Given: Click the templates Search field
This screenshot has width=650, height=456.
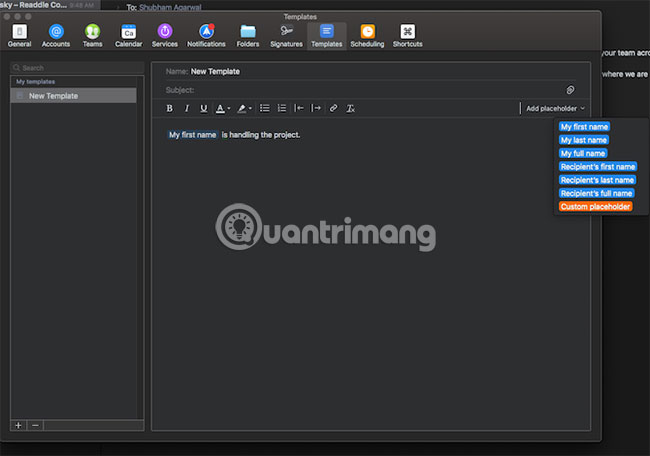Looking at the screenshot, I should tap(75, 68).
